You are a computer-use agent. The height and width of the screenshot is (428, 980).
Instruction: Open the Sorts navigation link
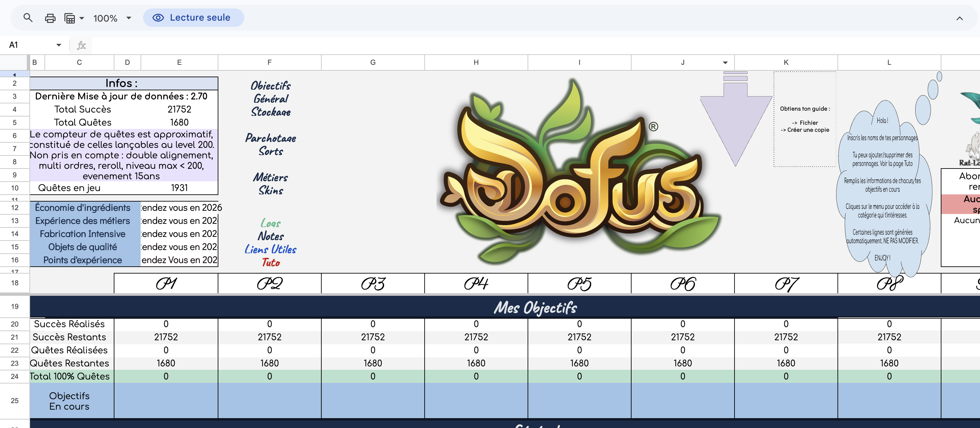pyautogui.click(x=270, y=151)
